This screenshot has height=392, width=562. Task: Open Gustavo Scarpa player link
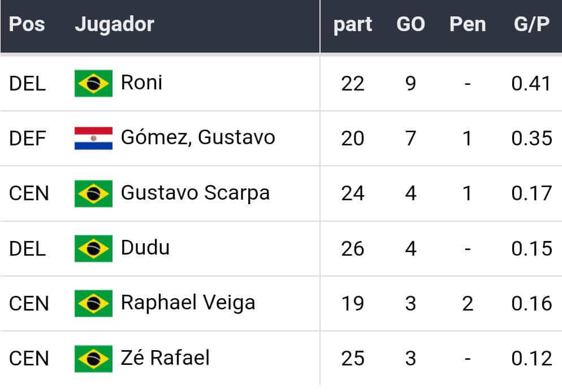point(195,193)
